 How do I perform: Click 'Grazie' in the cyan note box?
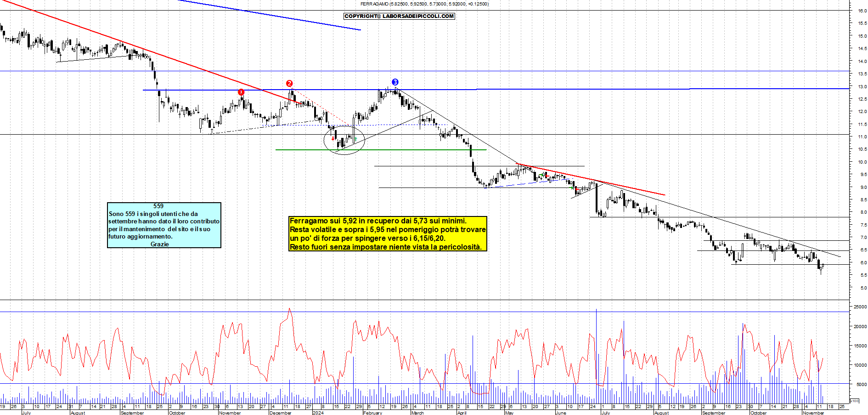coord(159,244)
